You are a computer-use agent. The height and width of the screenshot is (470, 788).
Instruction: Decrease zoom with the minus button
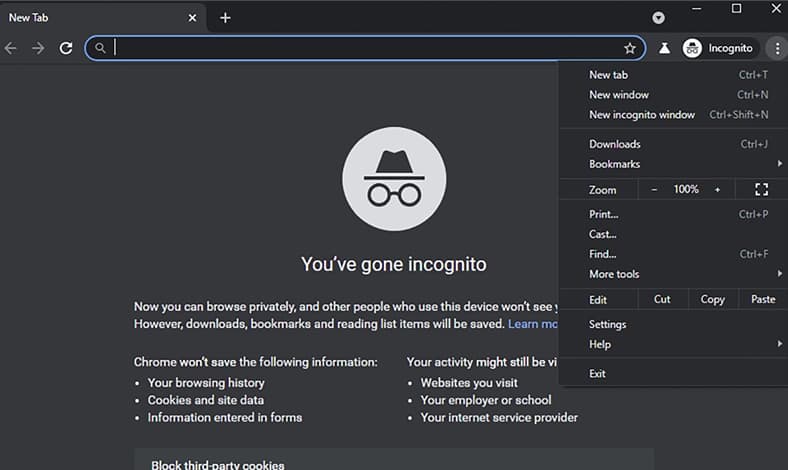coord(654,190)
